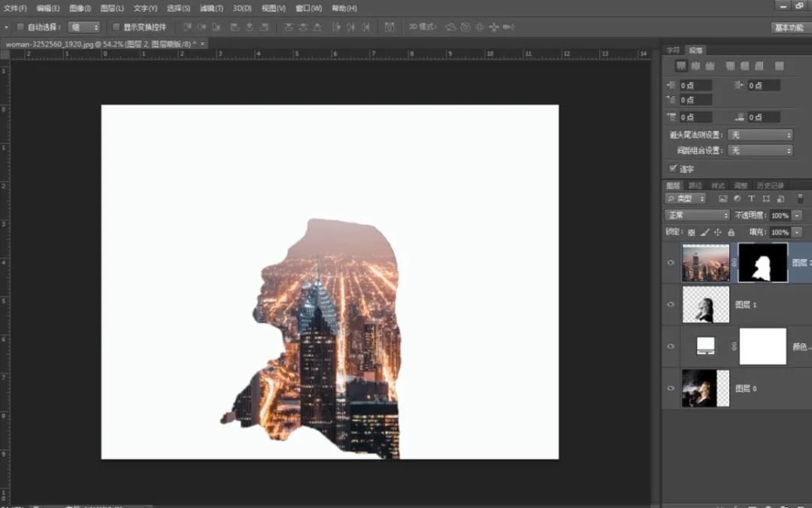The height and width of the screenshot is (508, 812).
Task: Open the 滤镜(T) menu
Action: click(x=211, y=8)
